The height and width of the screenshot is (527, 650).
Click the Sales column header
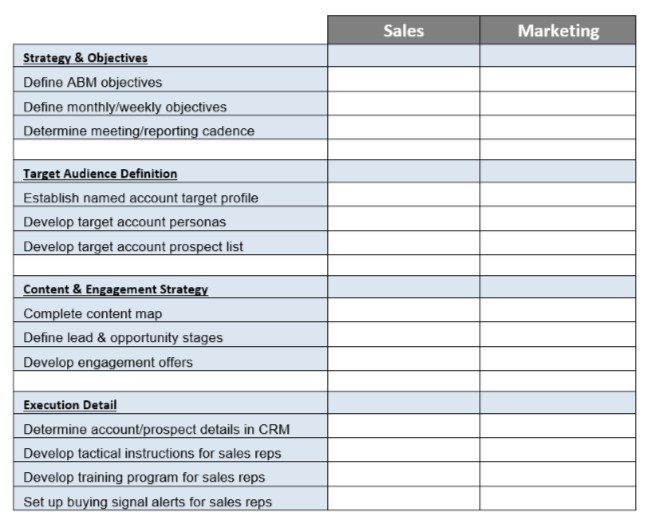coord(403,31)
